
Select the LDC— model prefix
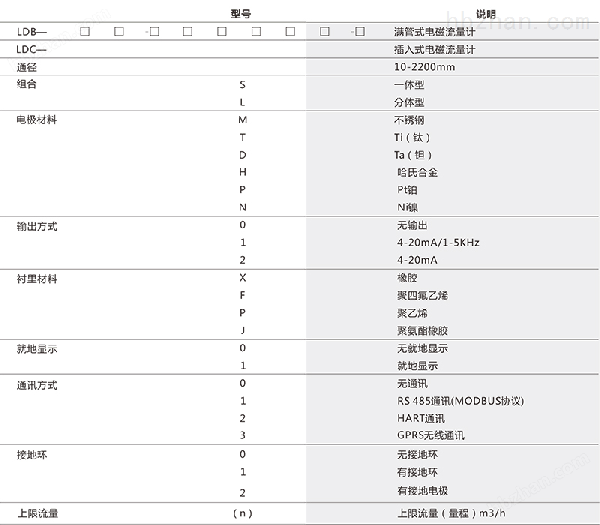pyautogui.click(x=31, y=49)
